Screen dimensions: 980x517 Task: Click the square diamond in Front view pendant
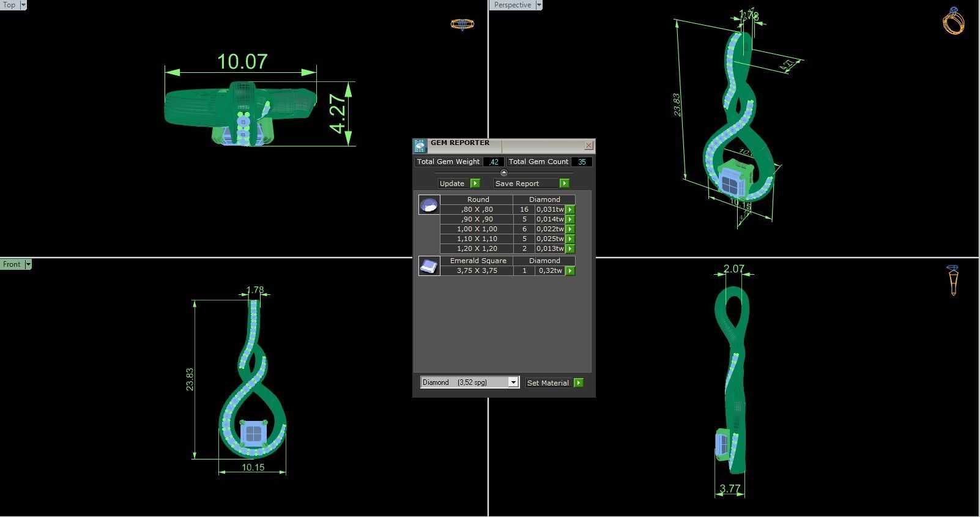pyautogui.click(x=253, y=433)
